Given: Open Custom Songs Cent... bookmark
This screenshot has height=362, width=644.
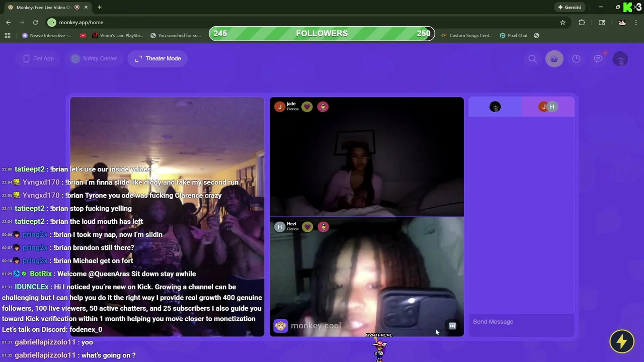Looking at the screenshot, I should [x=466, y=35].
